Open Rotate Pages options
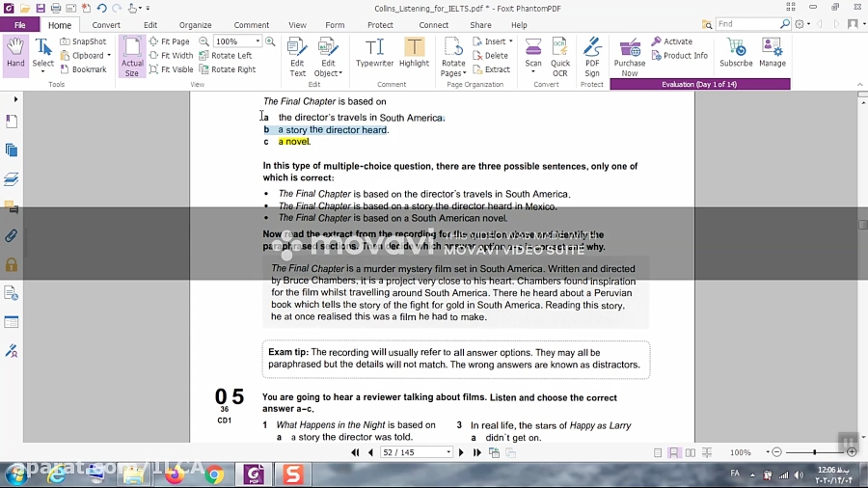 (453, 57)
